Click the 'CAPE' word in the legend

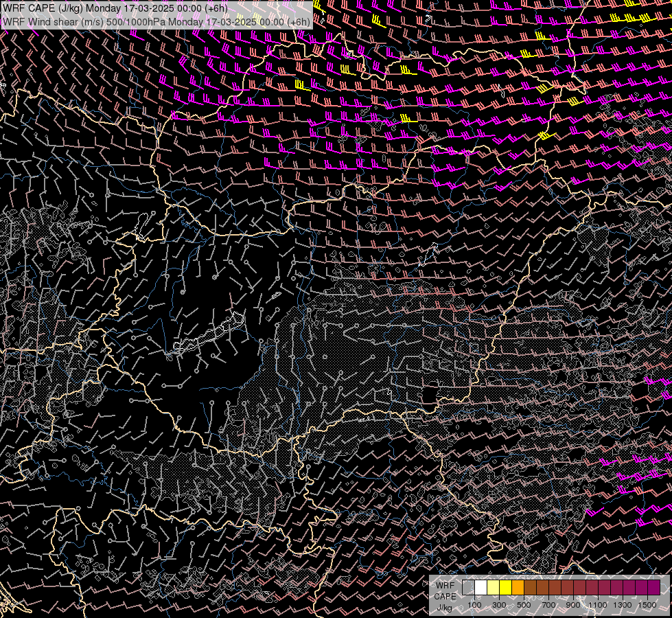pyautogui.click(x=445, y=597)
